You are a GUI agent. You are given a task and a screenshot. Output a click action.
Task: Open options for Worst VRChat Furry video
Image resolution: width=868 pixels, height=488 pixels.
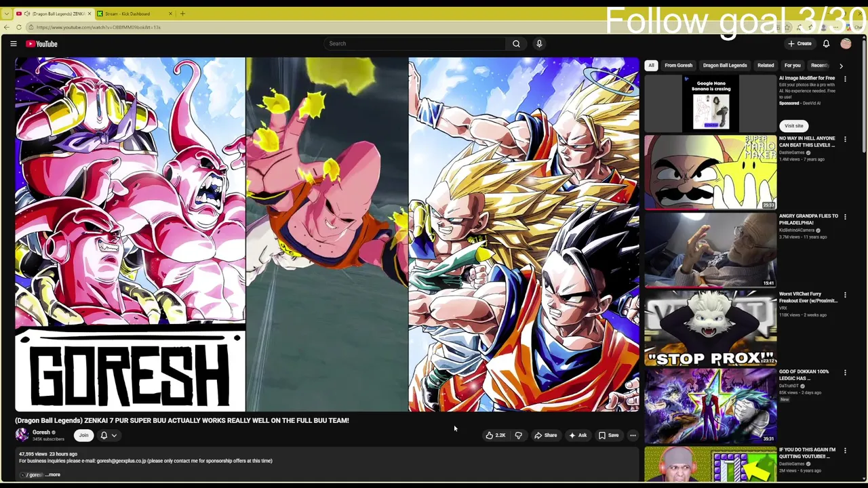[x=845, y=295]
